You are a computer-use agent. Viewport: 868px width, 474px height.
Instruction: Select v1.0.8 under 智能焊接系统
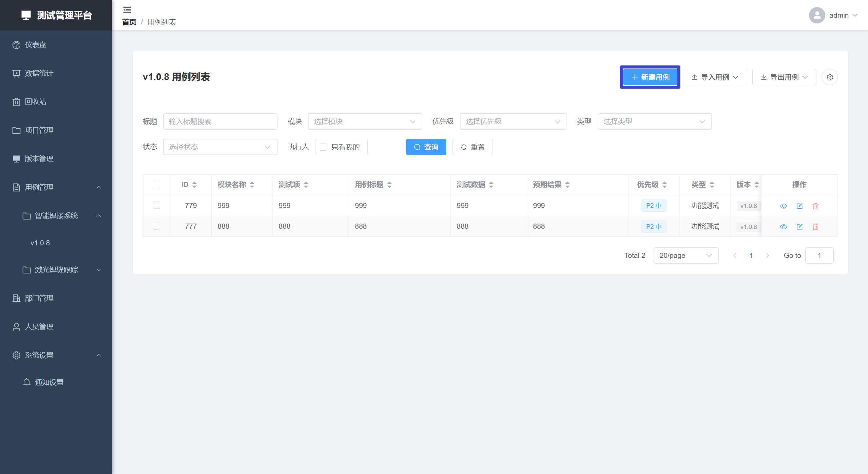click(x=40, y=243)
